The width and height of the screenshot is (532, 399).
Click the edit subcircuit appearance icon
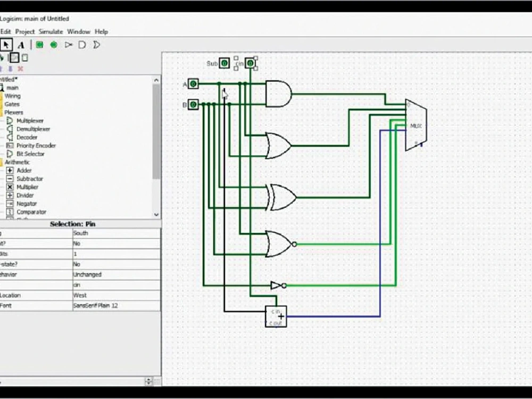point(25,57)
